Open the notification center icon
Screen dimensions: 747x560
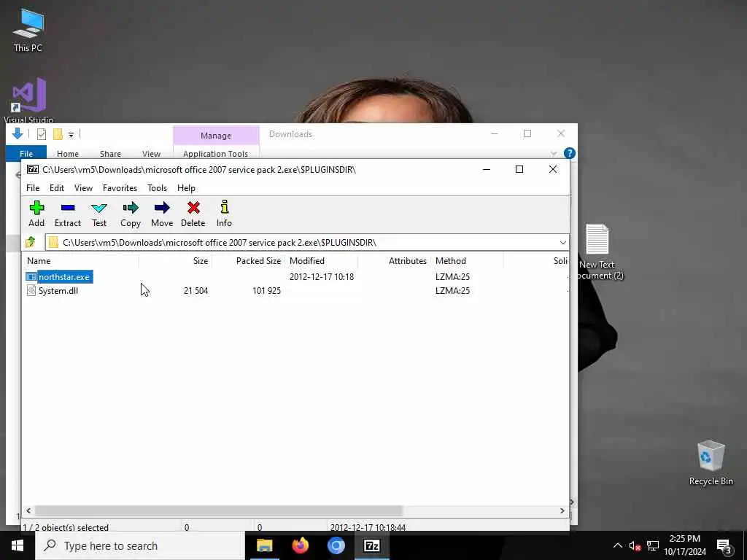coord(724,546)
